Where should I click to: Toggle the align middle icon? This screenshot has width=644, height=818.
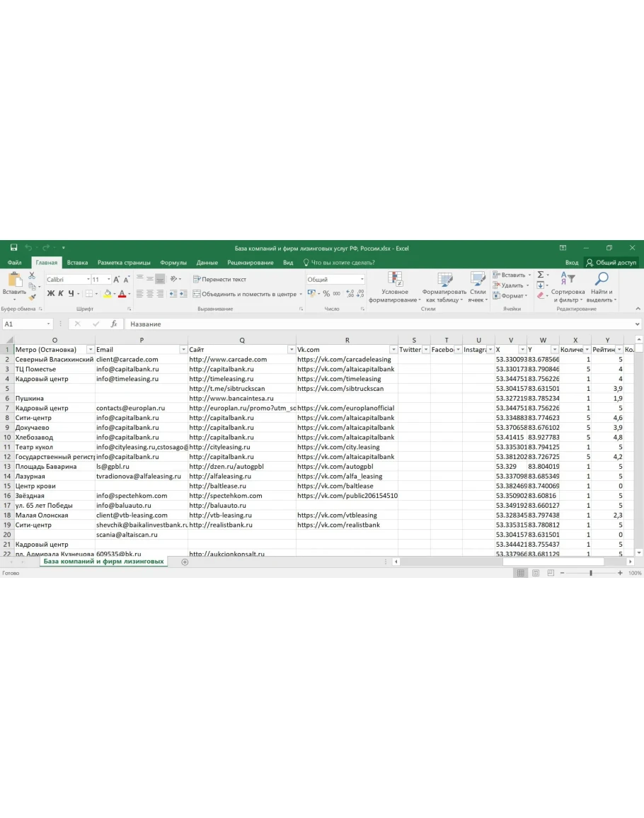tap(149, 279)
